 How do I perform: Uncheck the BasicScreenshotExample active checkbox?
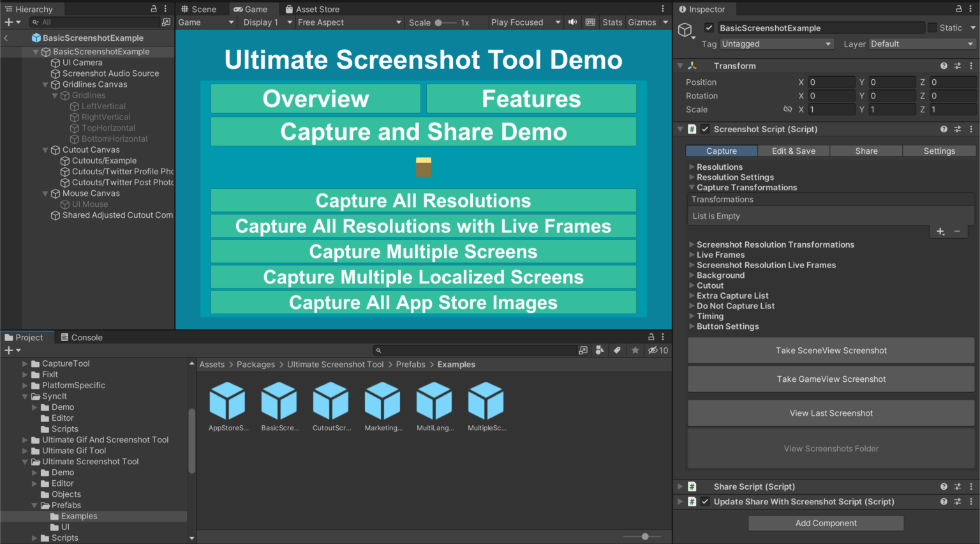pos(710,27)
